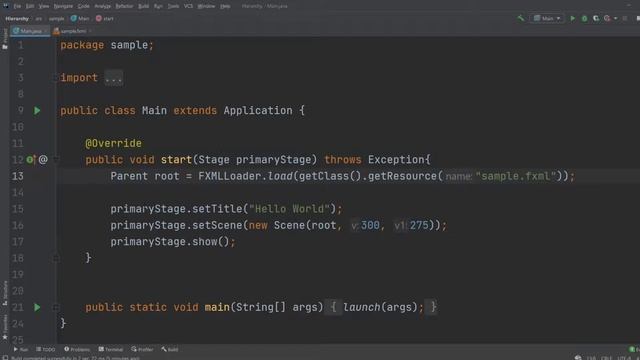Screen dimensions: 640x360
Task: Open the TODO tool window at the bottom
Action: 45,349
